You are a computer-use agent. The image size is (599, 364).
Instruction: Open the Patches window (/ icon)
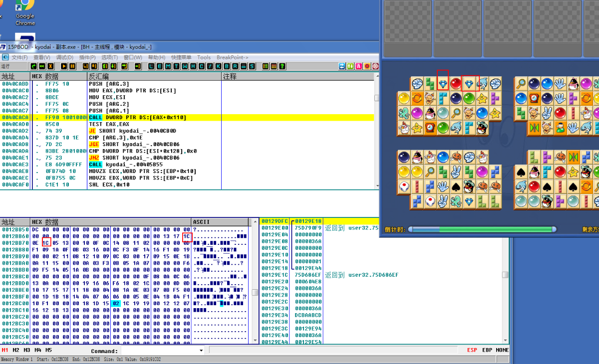(210, 66)
